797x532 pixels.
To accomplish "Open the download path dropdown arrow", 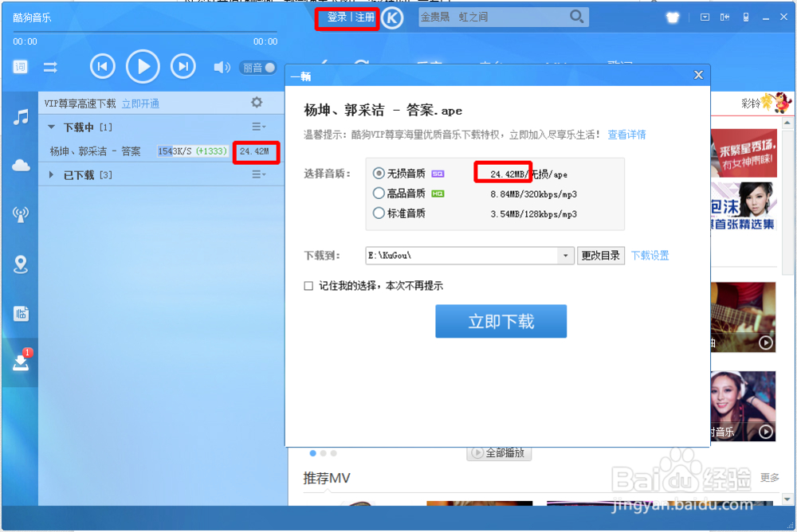I will click(x=565, y=256).
